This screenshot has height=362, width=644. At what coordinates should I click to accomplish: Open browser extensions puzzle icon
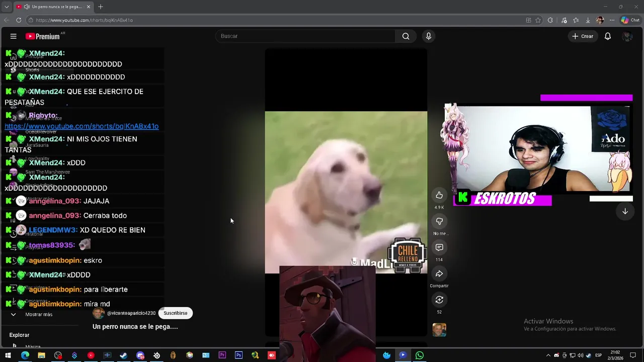pyautogui.click(x=550, y=20)
